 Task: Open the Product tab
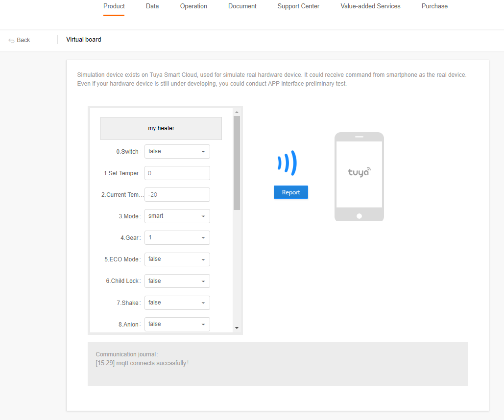click(114, 6)
